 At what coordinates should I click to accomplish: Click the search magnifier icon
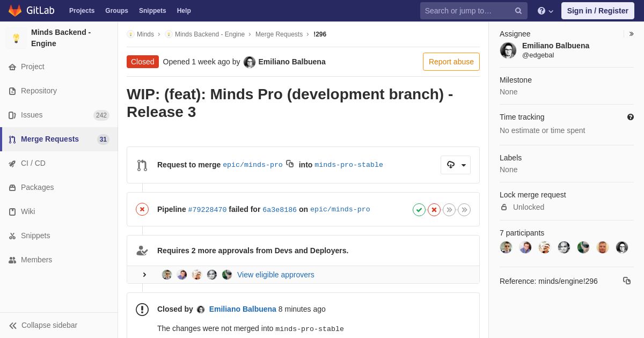point(518,11)
